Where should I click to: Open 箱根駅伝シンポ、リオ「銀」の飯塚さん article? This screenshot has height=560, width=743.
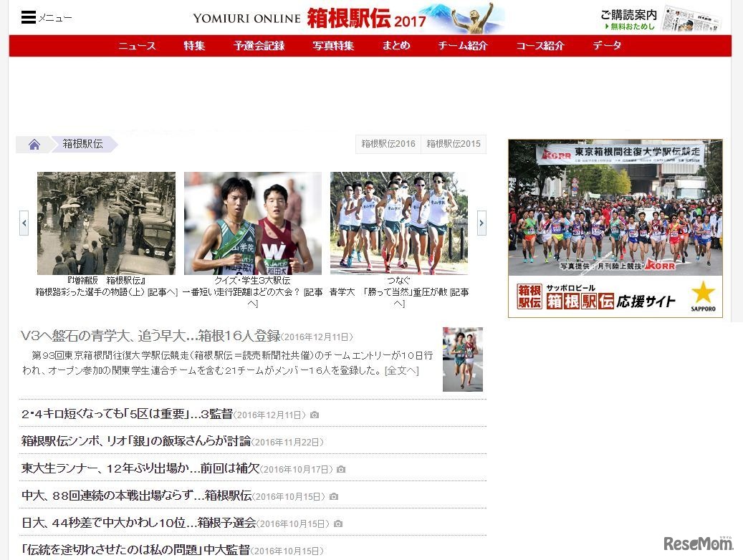pyautogui.click(x=136, y=441)
